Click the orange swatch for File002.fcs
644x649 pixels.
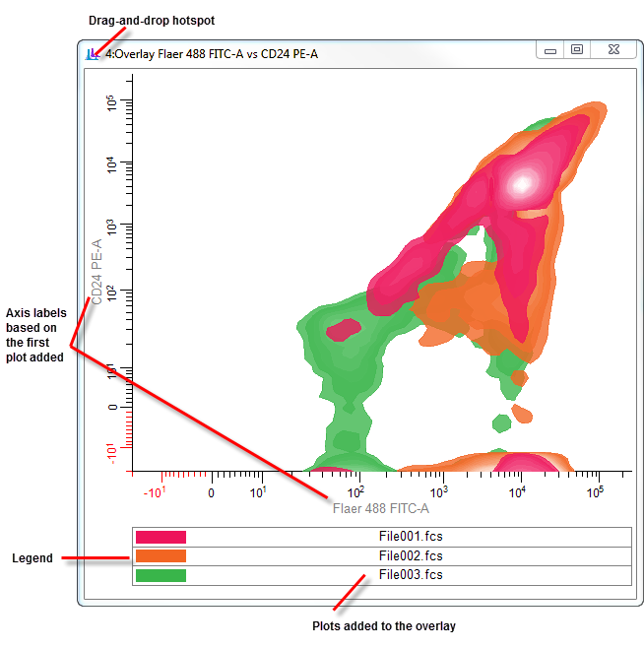161,555
